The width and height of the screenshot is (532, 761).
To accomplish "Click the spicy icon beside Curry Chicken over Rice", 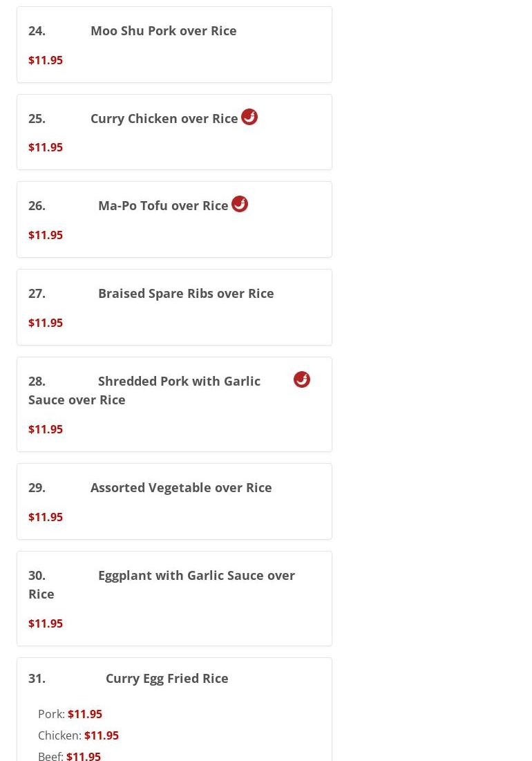I will click(249, 117).
